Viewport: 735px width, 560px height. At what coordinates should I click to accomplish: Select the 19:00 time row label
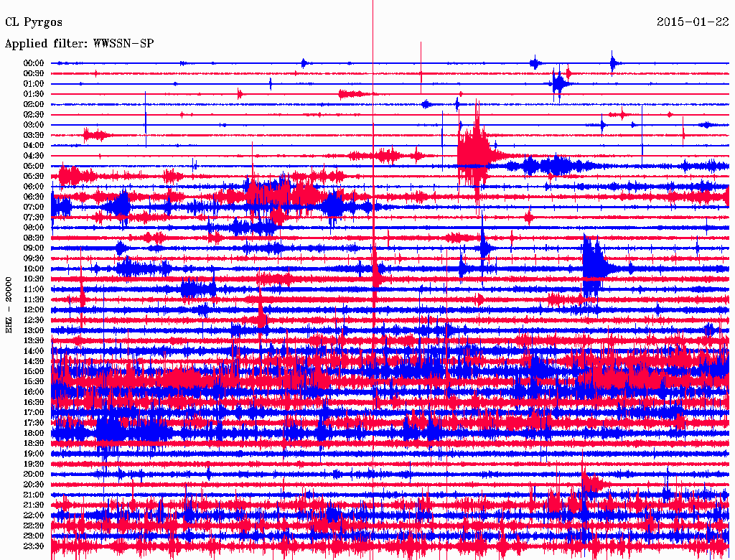tap(34, 454)
